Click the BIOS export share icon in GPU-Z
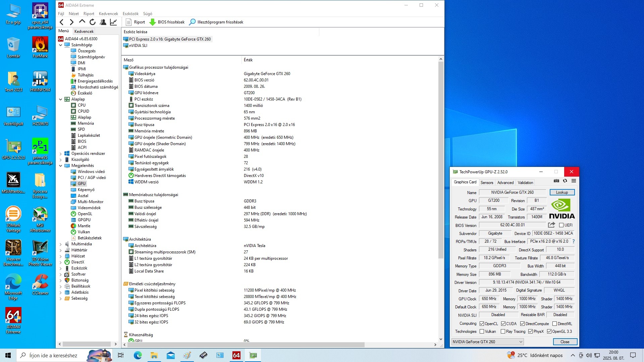The image size is (644, 362). (x=551, y=225)
